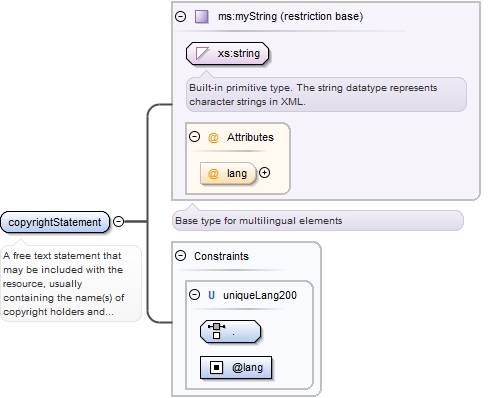The width and height of the screenshot is (498, 398).
Task: Select the xs:string type node
Action: 227,53
